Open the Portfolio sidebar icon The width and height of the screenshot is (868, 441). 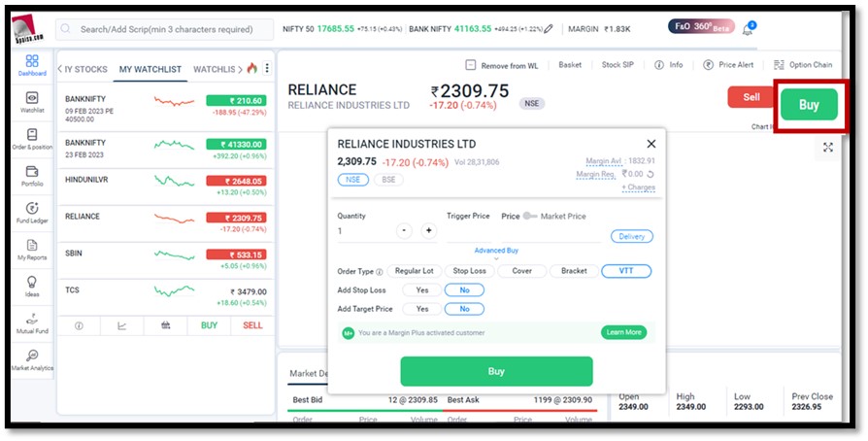point(31,176)
